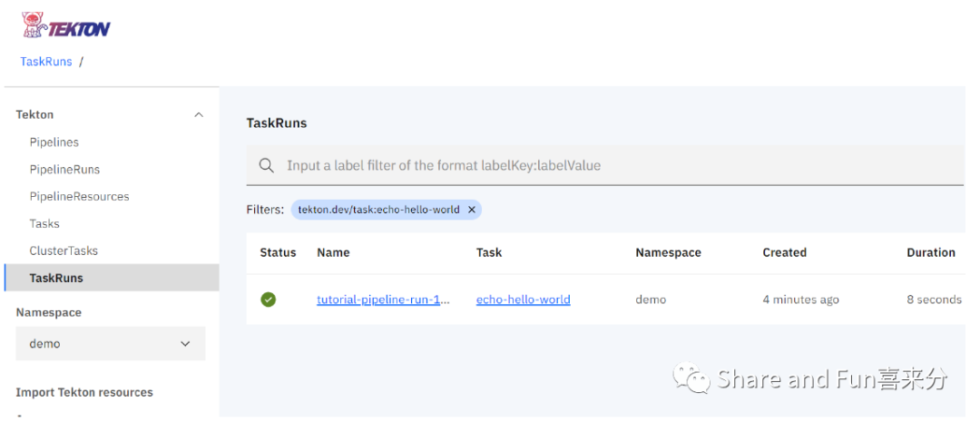980x422 pixels.
Task: Click the Status column header
Action: tap(278, 253)
